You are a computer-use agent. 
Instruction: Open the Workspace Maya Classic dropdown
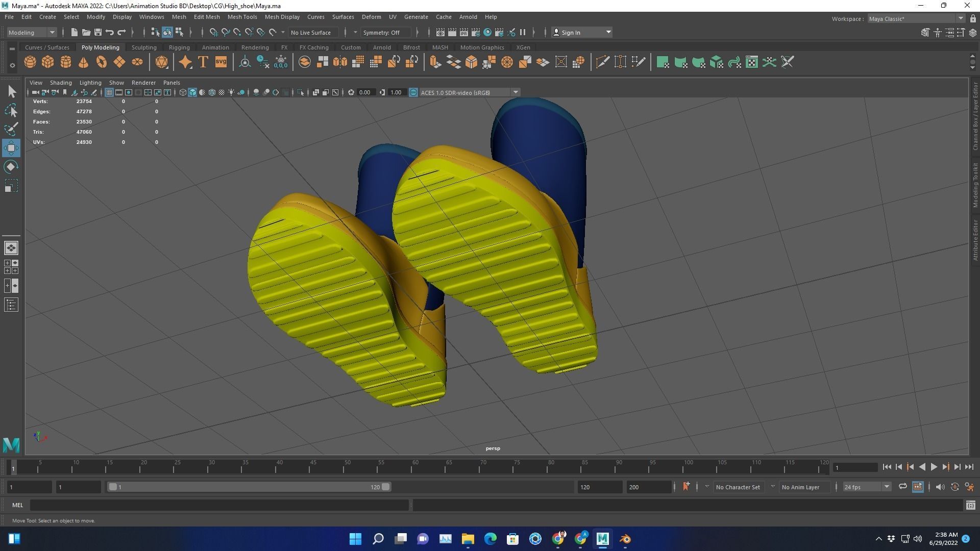click(916, 19)
